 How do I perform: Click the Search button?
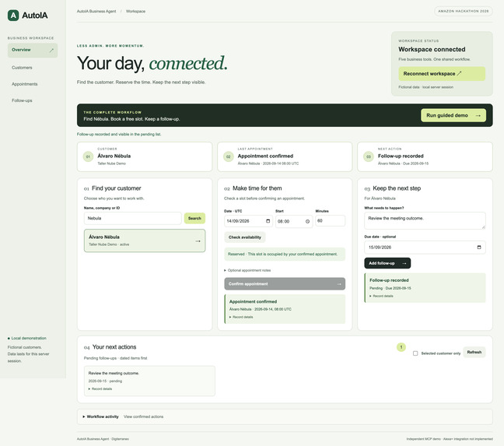(194, 219)
